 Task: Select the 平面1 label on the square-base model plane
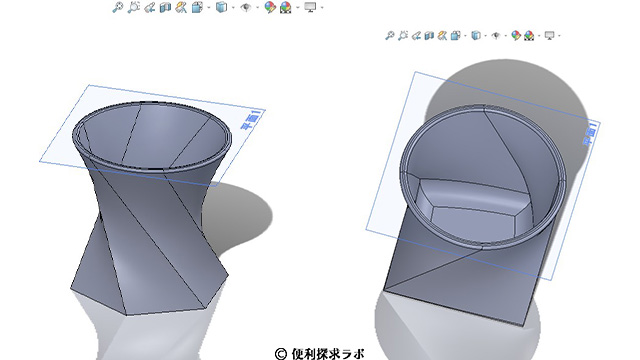click(x=590, y=135)
